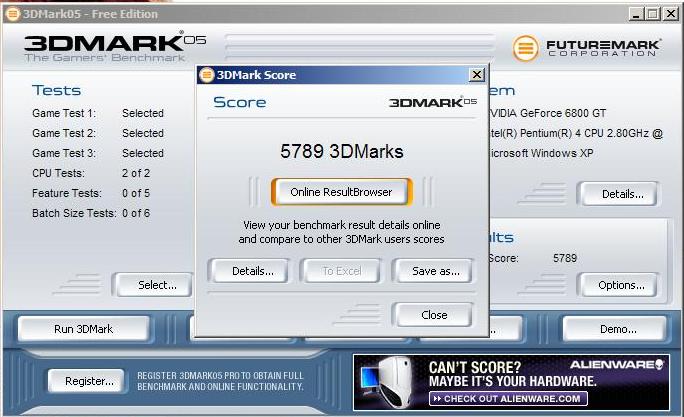Click the Close button in Score dialog

click(x=434, y=315)
